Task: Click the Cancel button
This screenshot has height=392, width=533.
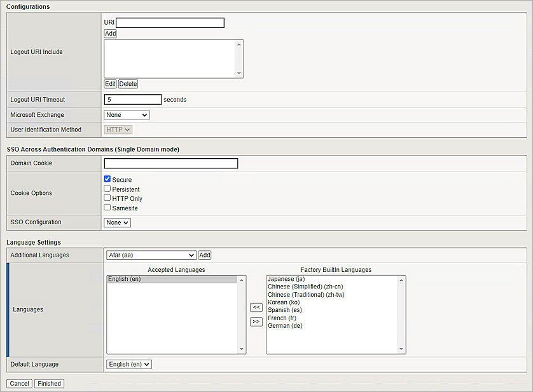Action: click(x=18, y=383)
